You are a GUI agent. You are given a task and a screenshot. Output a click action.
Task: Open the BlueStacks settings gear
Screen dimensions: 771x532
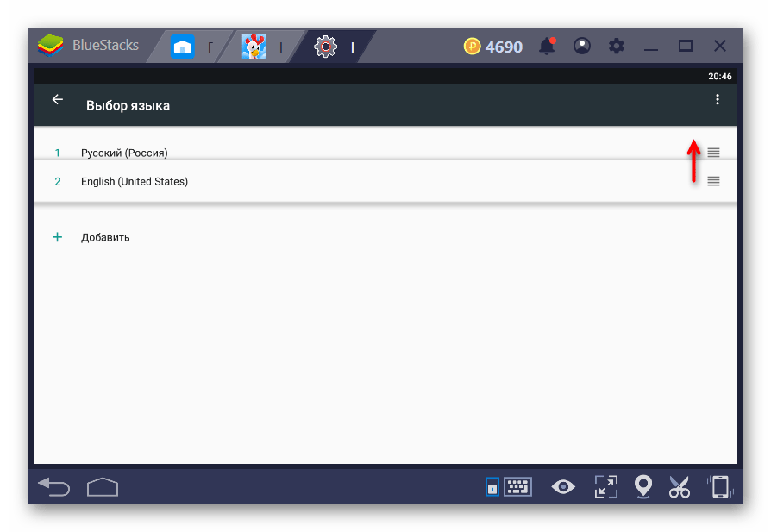pos(616,47)
